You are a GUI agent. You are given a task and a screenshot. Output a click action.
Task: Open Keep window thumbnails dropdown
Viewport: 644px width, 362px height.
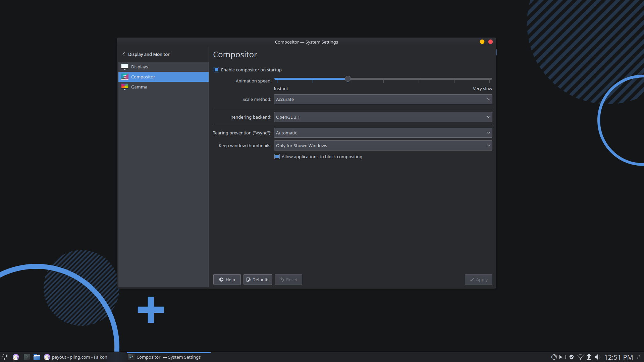383,145
